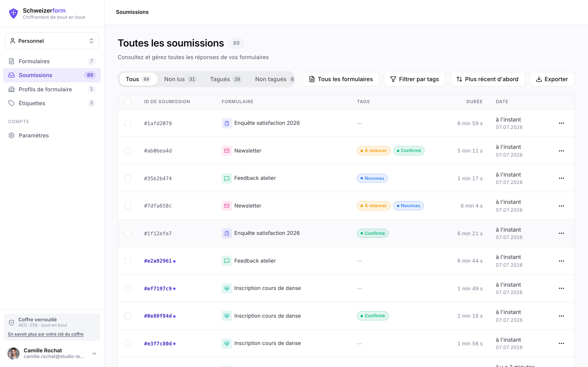Select the checkbox for submission #e2a92961
Viewport: 588px width, 367px height.
(128, 261)
